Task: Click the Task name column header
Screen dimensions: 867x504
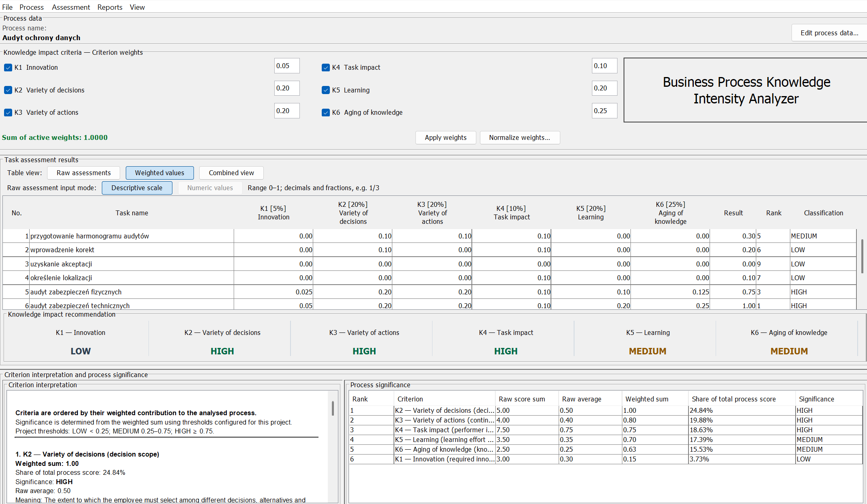Action: (x=132, y=213)
